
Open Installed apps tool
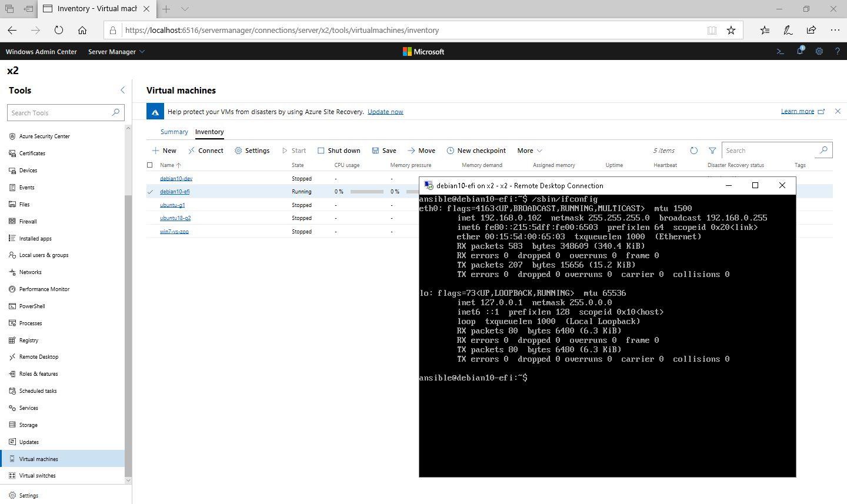point(35,239)
